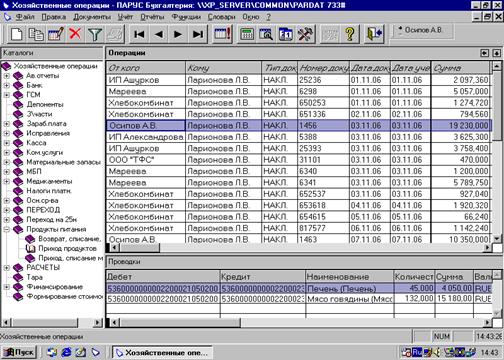Expand the Финансирование catalog node
This screenshot has height=360, width=504.
click(6, 287)
